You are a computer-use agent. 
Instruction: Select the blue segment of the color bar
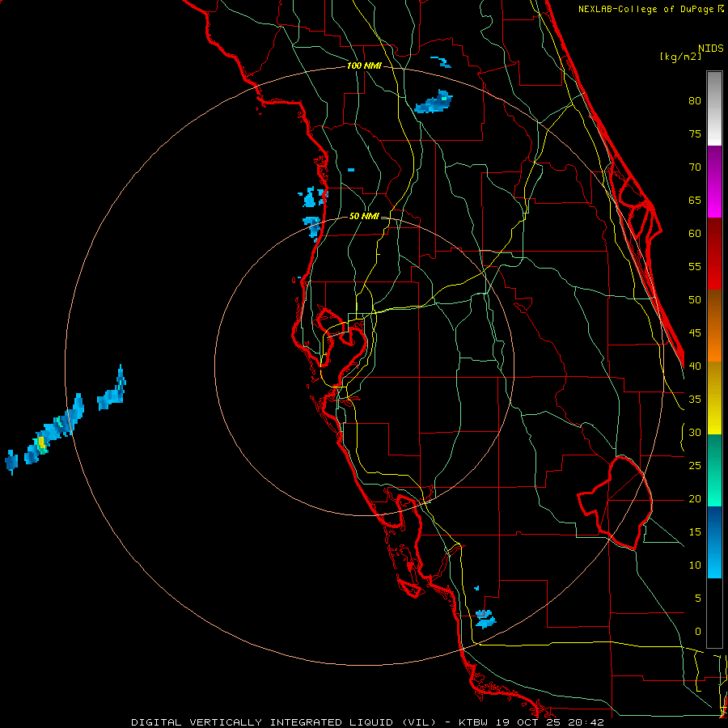click(714, 542)
